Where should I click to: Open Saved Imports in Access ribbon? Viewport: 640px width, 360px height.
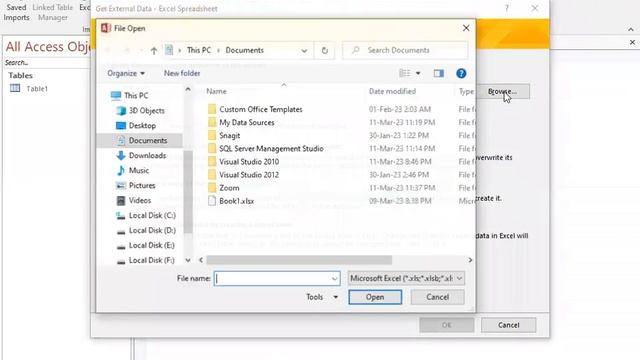coord(16,12)
